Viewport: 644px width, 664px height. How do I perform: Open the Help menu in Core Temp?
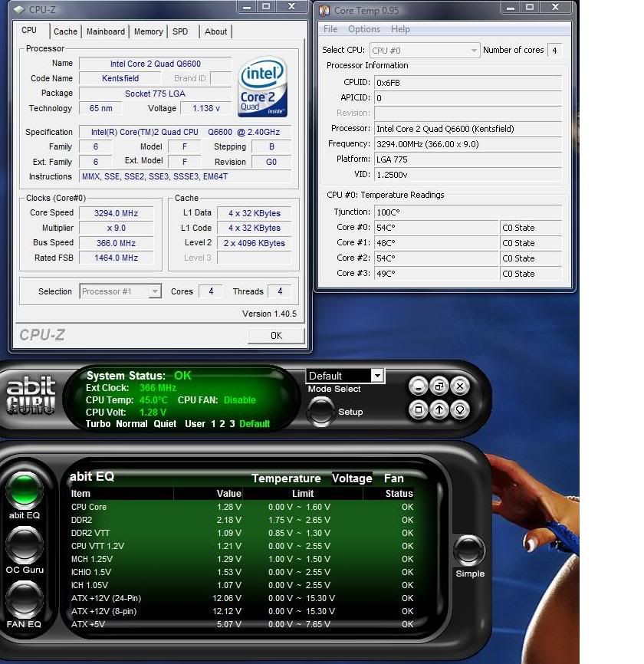coord(400,29)
